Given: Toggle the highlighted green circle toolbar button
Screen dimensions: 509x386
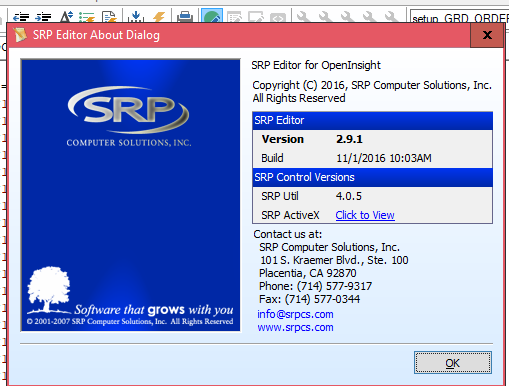Looking at the screenshot, I should [x=212, y=16].
